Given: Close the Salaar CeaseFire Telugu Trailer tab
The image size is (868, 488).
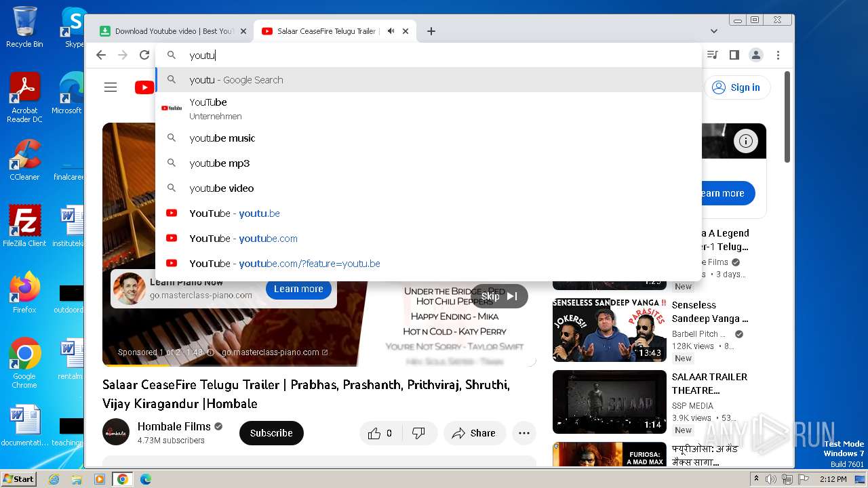Looking at the screenshot, I should (406, 31).
